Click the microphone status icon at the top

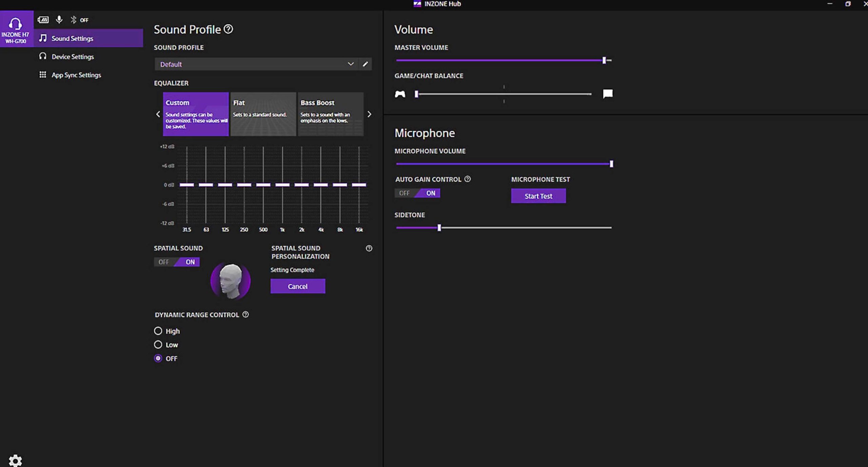click(59, 20)
